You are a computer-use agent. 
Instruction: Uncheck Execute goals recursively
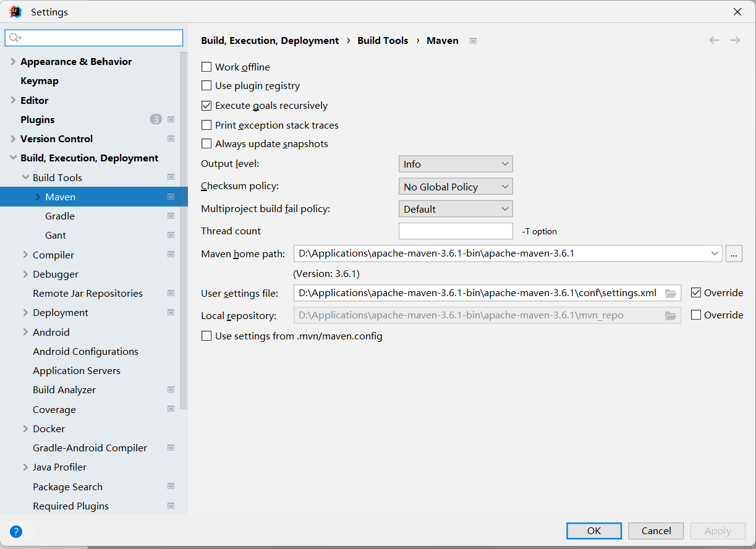point(206,106)
